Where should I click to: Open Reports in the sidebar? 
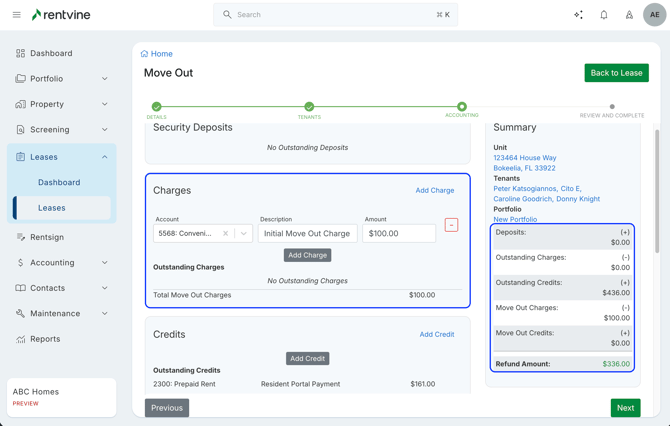(x=45, y=339)
